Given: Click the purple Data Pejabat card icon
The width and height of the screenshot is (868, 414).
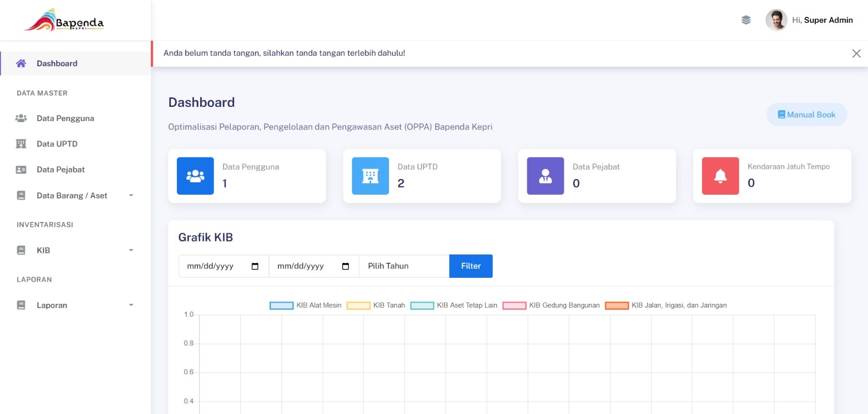Looking at the screenshot, I should coord(545,176).
